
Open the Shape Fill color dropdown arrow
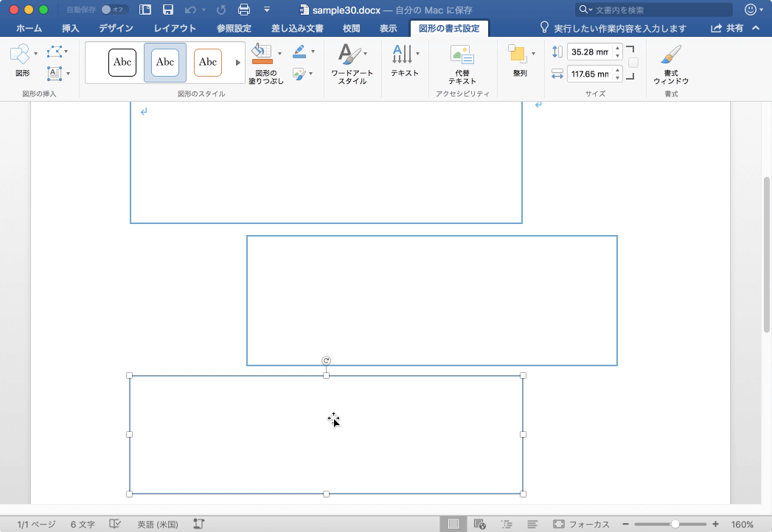point(279,53)
